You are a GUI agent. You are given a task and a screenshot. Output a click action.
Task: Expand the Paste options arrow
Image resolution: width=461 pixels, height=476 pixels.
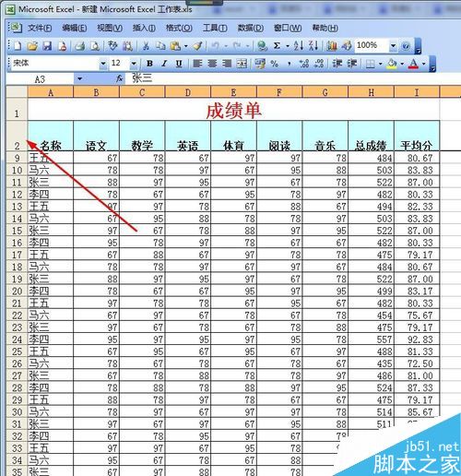[x=186, y=46]
